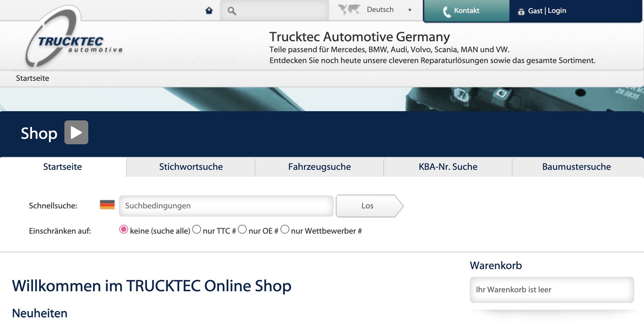Select the 'nur TTC #' radio button
The height and width of the screenshot is (324, 644).
click(x=197, y=230)
